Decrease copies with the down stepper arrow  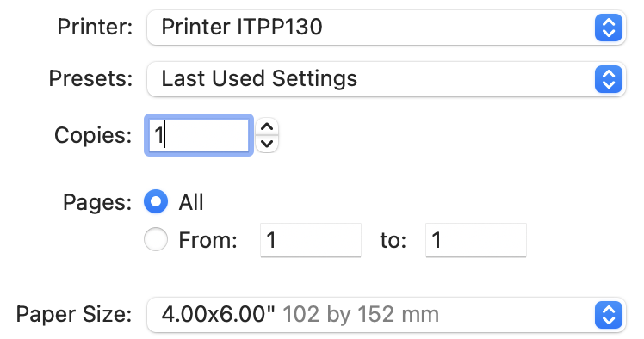pyautogui.click(x=267, y=144)
